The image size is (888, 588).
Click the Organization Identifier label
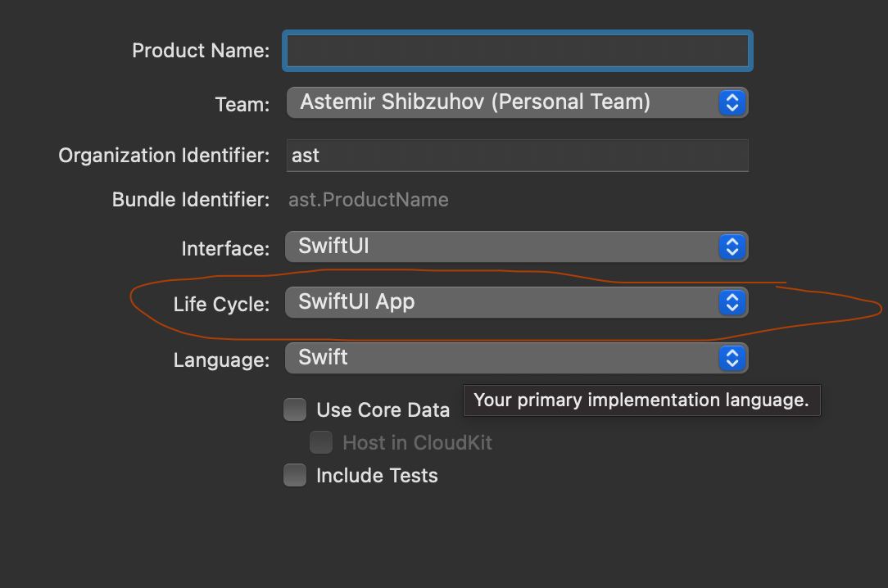[x=164, y=155]
